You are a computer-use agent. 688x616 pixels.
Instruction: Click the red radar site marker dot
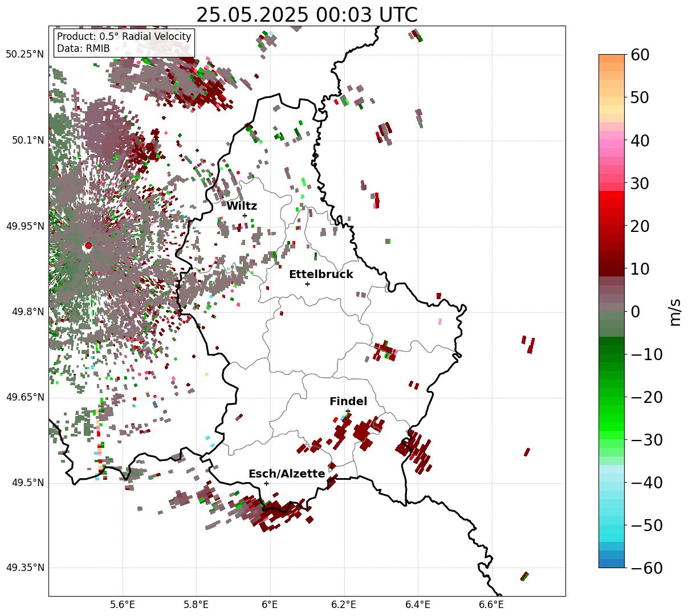(x=88, y=246)
